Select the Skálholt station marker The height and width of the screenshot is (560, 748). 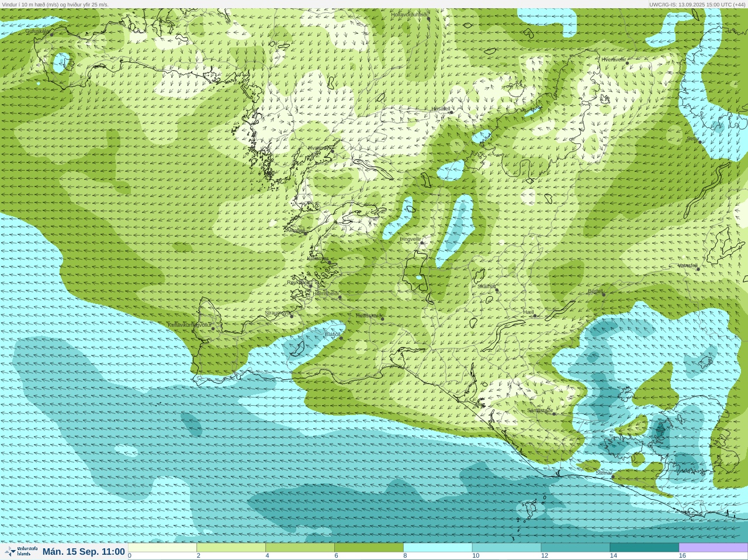[497, 290]
